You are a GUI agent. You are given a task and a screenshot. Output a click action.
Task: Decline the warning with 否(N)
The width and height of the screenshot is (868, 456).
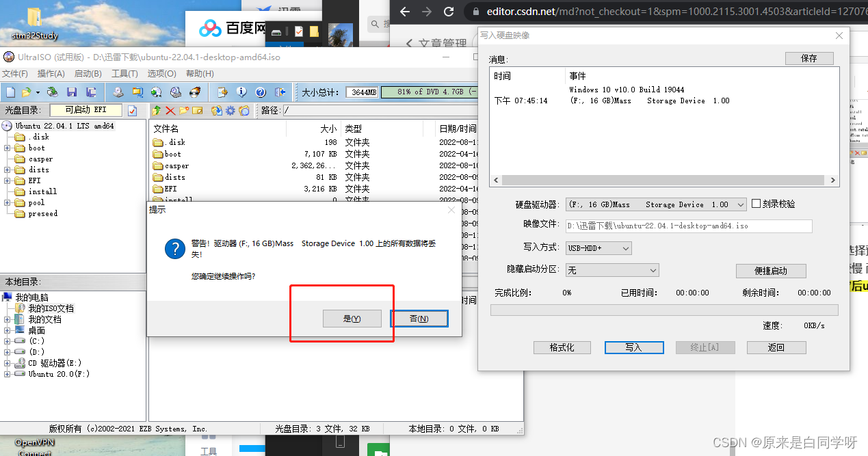[x=419, y=319]
